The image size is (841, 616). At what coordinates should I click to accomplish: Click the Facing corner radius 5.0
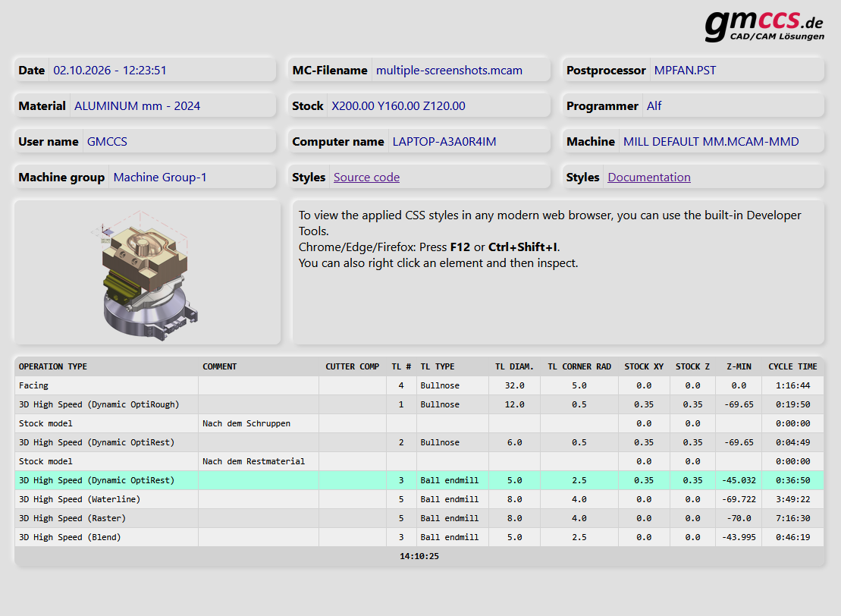[579, 385]
